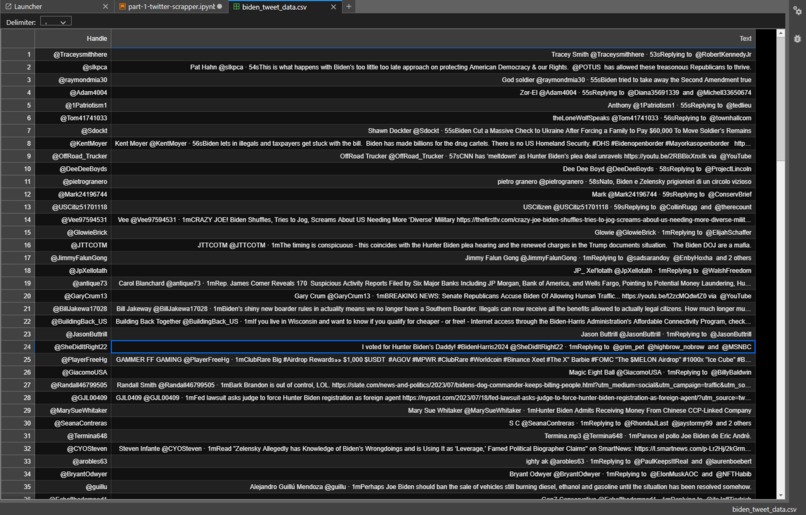The width and height of the screenshot is (806, 515).
Task: Select handle cell @arobles63
Action: [73, 462]
